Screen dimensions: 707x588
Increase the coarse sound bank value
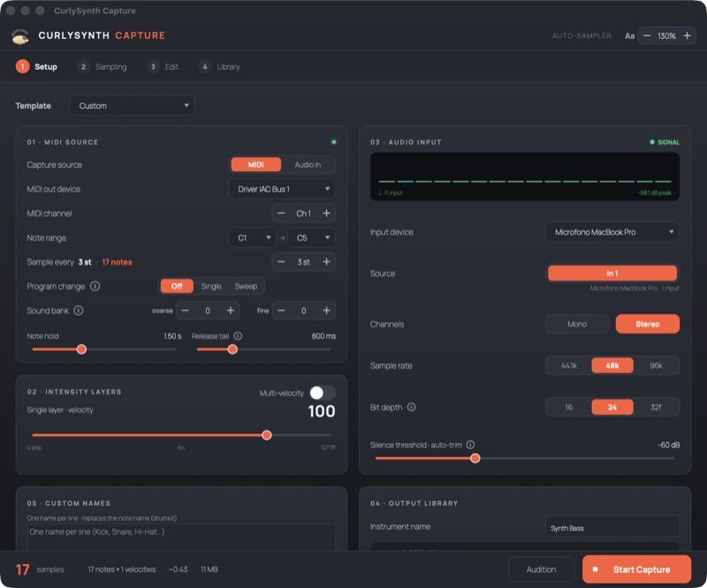231,310
